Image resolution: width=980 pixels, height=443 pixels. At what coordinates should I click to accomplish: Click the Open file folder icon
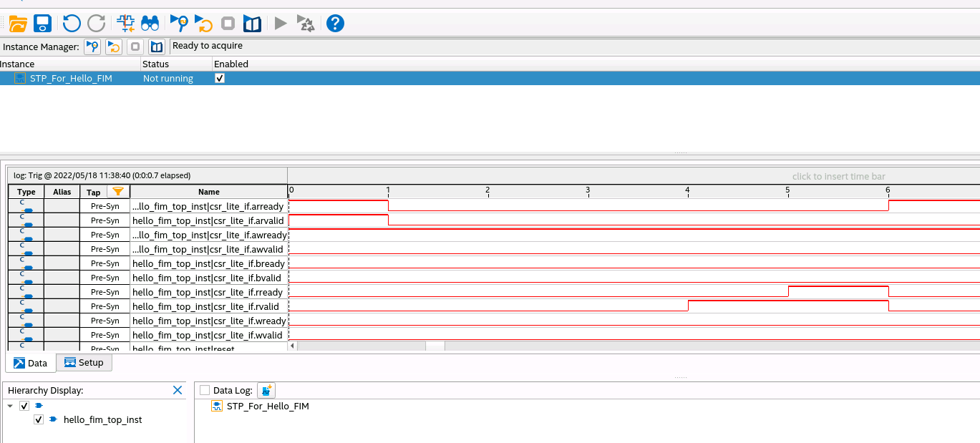tap(18, 24)
